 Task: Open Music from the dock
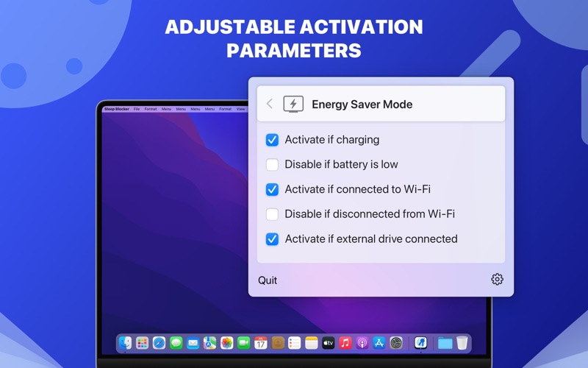pyautogui.click(x=345, y=343)
